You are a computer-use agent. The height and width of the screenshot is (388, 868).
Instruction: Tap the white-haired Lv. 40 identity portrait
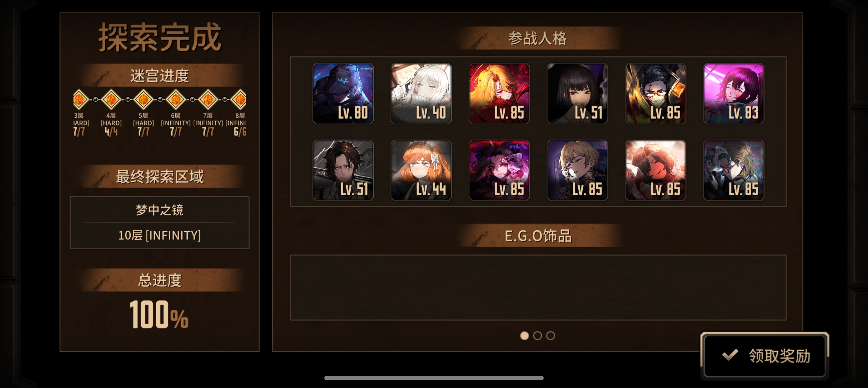coord(421,94)
